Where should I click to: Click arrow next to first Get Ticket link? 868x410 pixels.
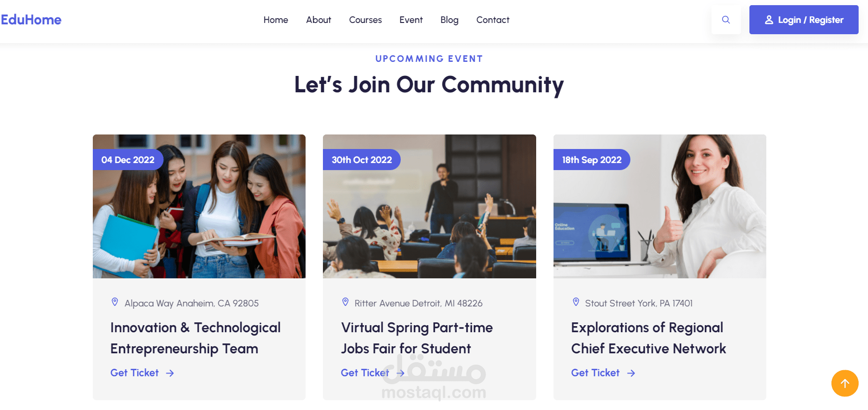click(170, 373)
